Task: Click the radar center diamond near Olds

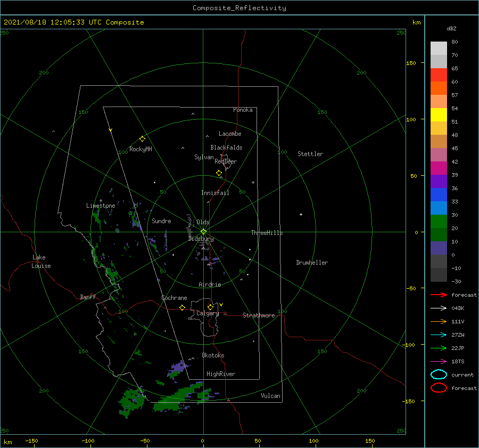Action: (x=203, y=232)
